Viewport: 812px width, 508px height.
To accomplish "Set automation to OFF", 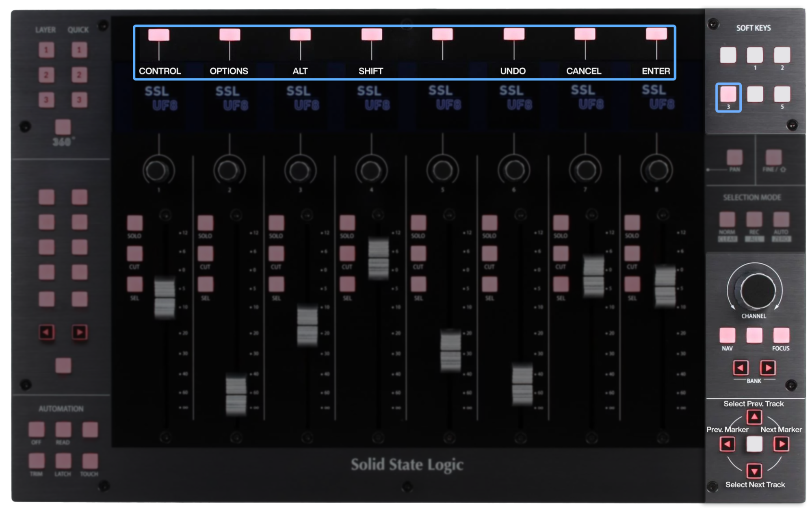I will (37, 430).
